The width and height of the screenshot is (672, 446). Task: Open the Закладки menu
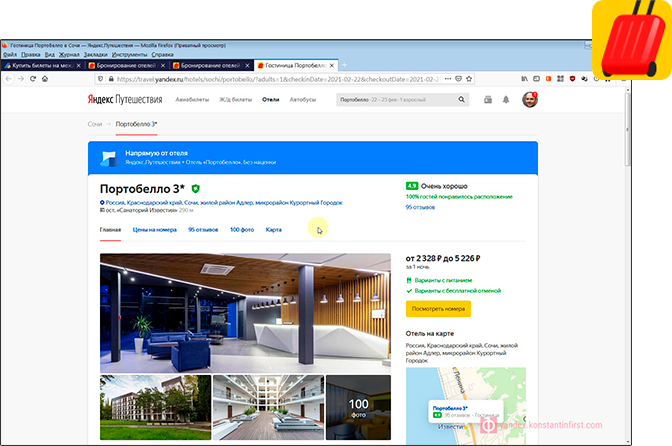[96, 54]
